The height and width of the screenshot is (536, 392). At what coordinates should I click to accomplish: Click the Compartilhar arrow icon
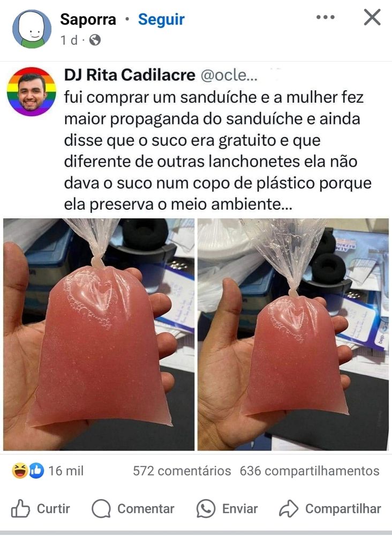(289, 509)
